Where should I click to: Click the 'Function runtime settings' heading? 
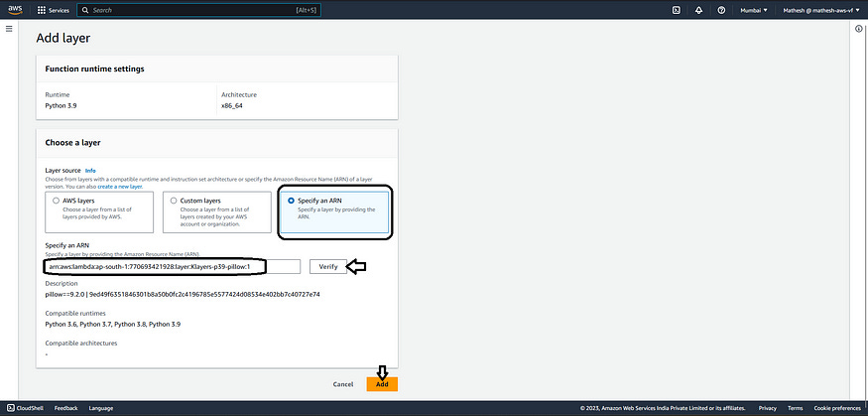(x=94, y=69)
